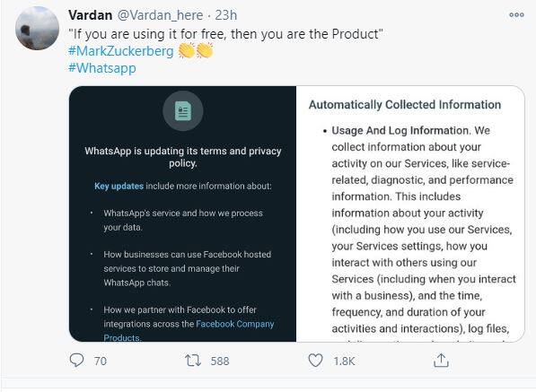This screenshot has height=392, width=536.
Task: Open the dark WhatsApp policy screenshot image
Action: (x=182, y=213)
